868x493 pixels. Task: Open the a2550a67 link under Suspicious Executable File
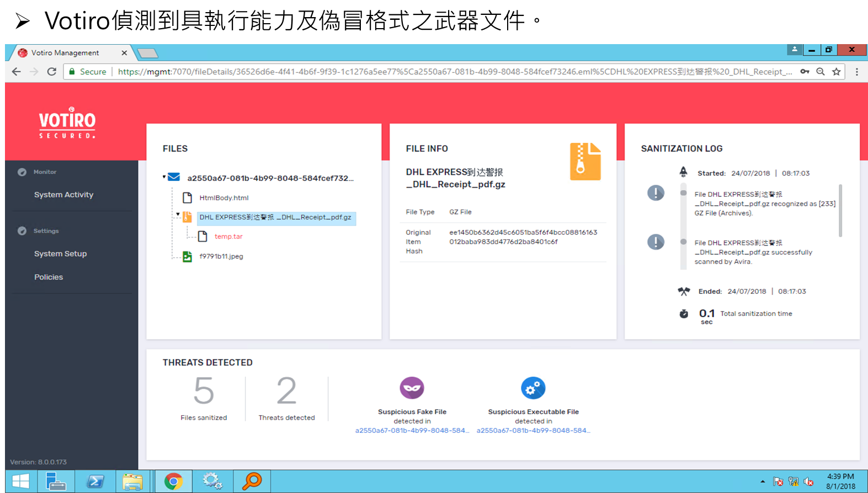click(533, 431)
